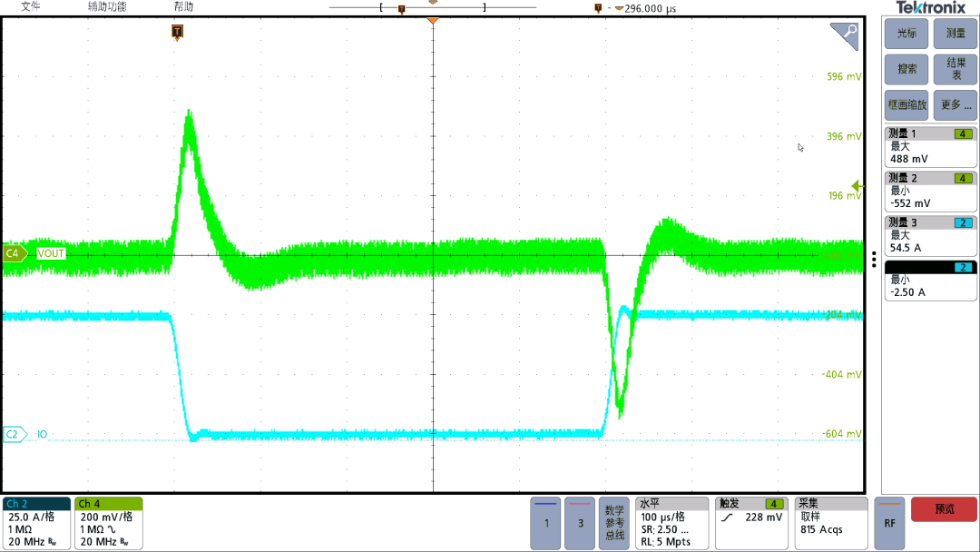
Task: Click the Tektronix logo
Action: coord(931,7)
